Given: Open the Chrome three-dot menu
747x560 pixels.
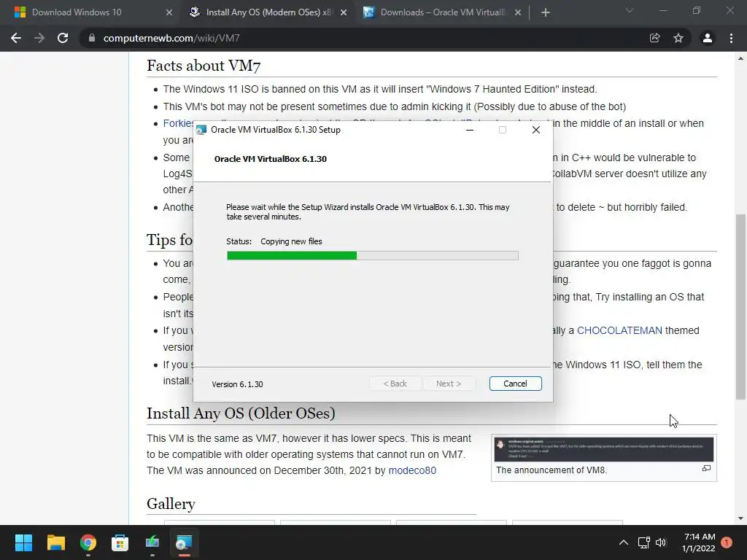Looking at the screenshot, I should pyautogui.click(x=731, y=38).
